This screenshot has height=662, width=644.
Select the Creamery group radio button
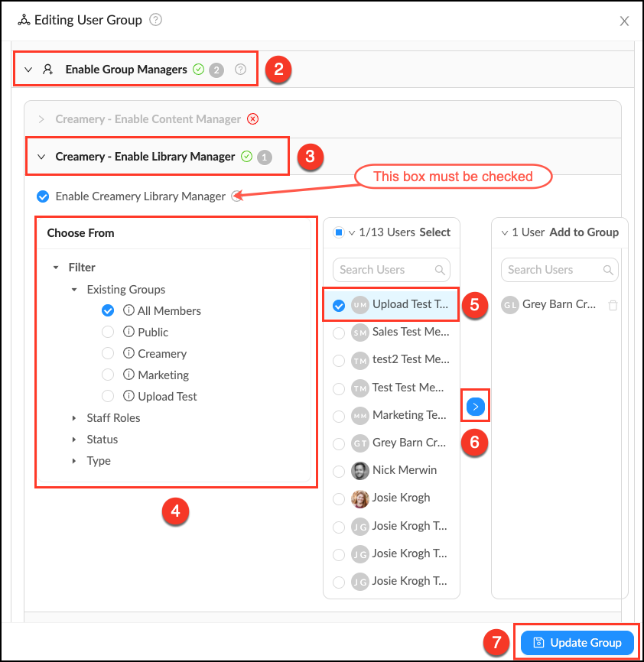point(108,354)
